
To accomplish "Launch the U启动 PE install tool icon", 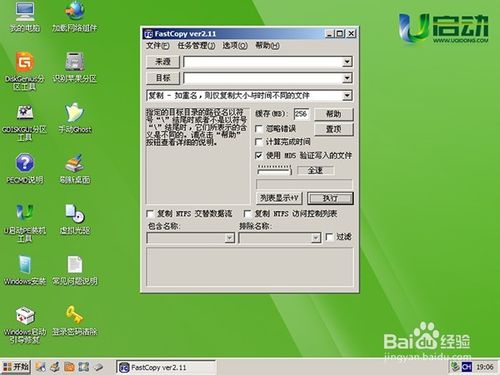I will click(x=25, y=223).
